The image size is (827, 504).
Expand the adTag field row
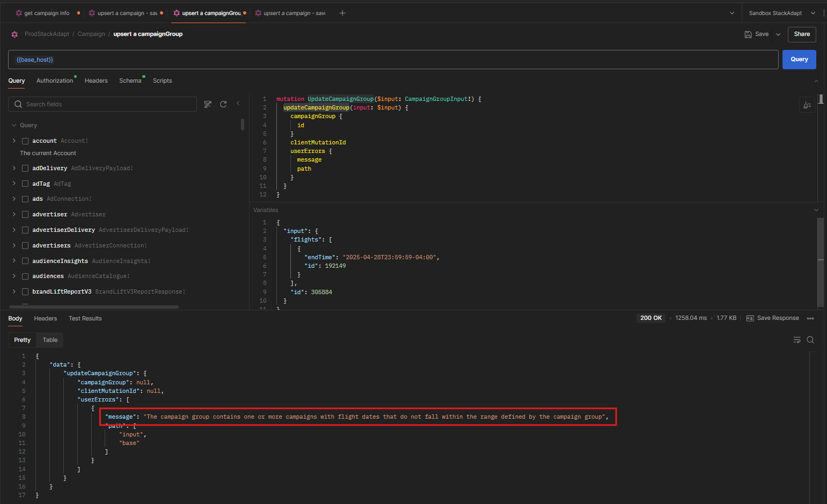click(14, 184)
